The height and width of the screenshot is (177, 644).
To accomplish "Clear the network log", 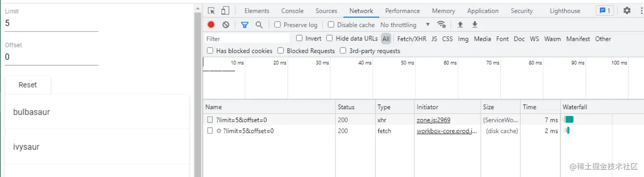I will (x=226, y=25).
